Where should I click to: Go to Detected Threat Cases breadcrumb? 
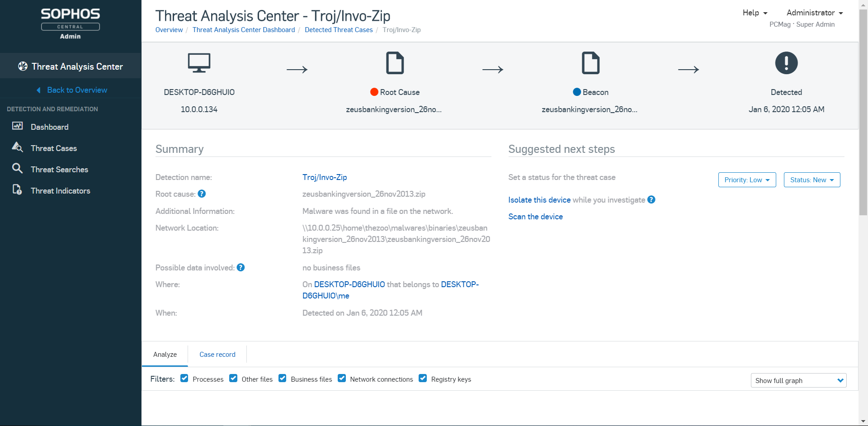[x=339, y=30]
